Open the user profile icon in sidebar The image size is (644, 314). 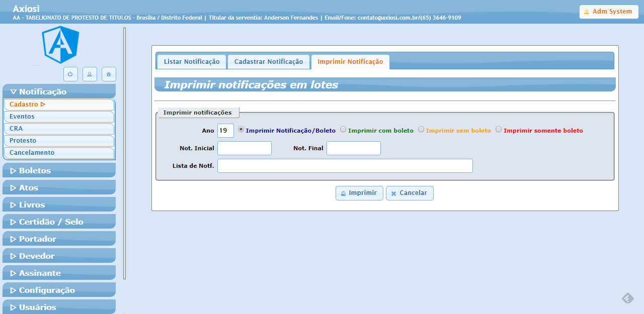(x=90, y=74)
